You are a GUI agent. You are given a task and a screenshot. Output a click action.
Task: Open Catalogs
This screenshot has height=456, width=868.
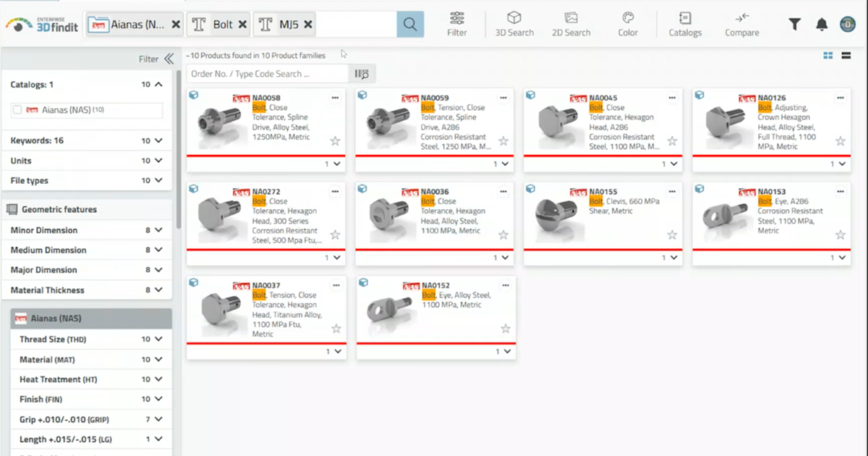(x=685, y=24)
